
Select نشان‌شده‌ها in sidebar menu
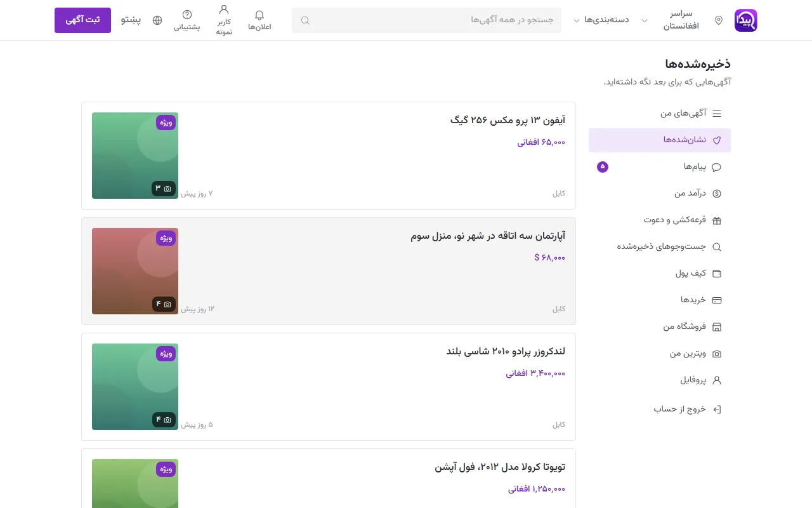[660, 140]
